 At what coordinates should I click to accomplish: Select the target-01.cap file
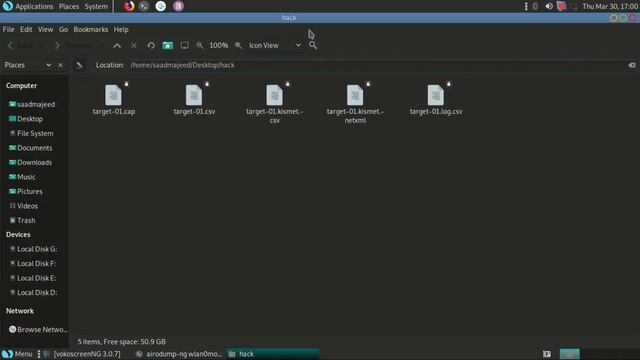coord(113,100)
